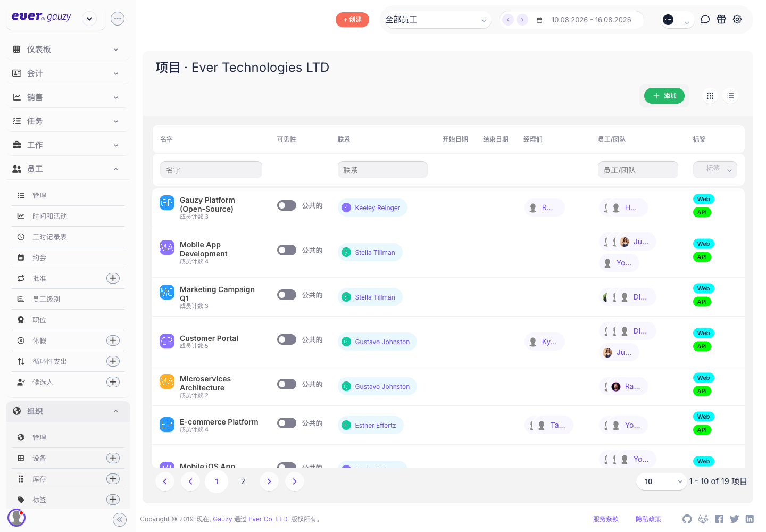Open 时间和活动 menu item
Image resolution: width=766 pixels, height=532 pixels.
coord(68,216)
